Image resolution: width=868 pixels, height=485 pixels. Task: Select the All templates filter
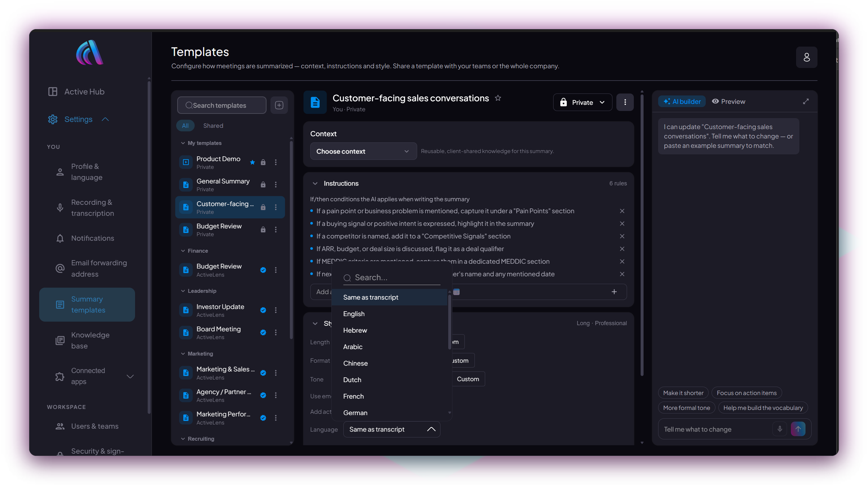pos(185,126)
